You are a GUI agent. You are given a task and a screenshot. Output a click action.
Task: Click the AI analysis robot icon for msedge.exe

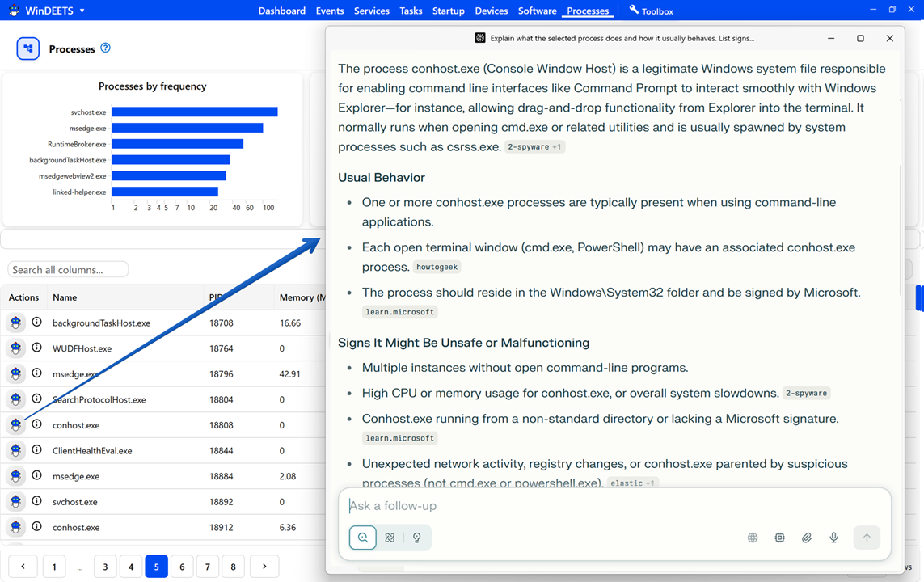tap(15, 373)
